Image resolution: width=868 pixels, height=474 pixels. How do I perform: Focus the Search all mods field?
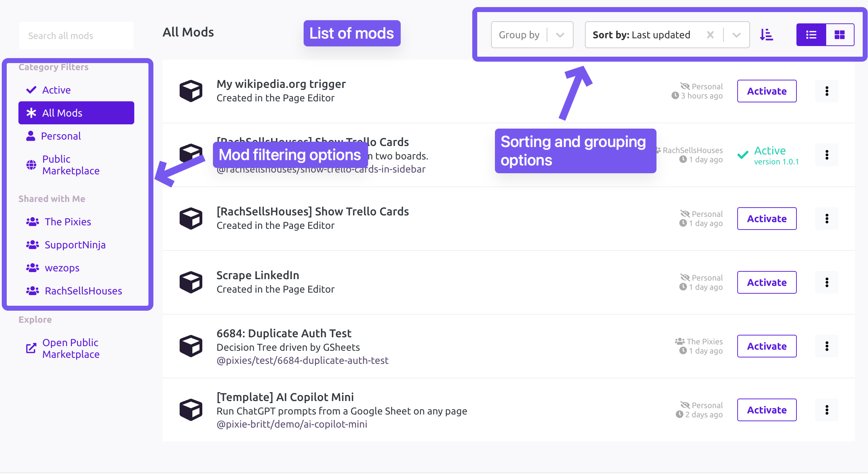click(x=76, y=36)
